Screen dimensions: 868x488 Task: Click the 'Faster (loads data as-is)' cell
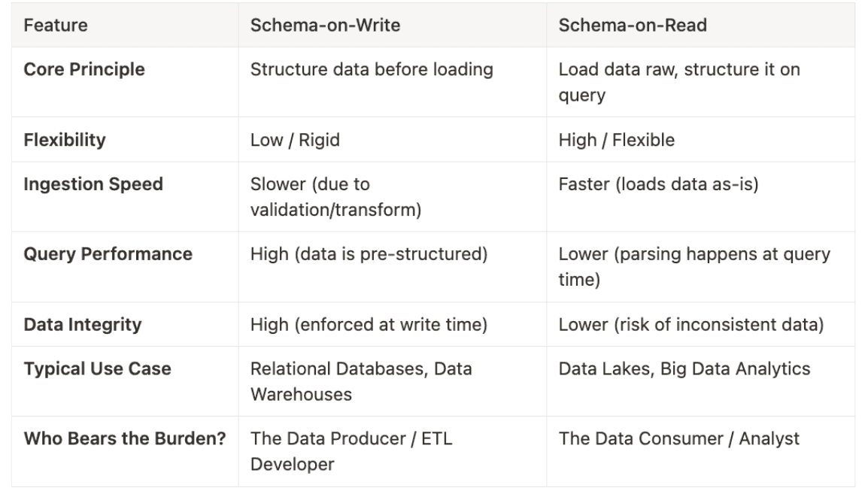tap(658, 184)
